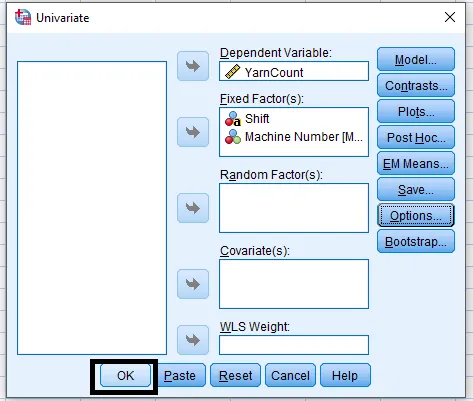Open the EM Means dialog
The image size is (473, 401).
tap(416, 163)
